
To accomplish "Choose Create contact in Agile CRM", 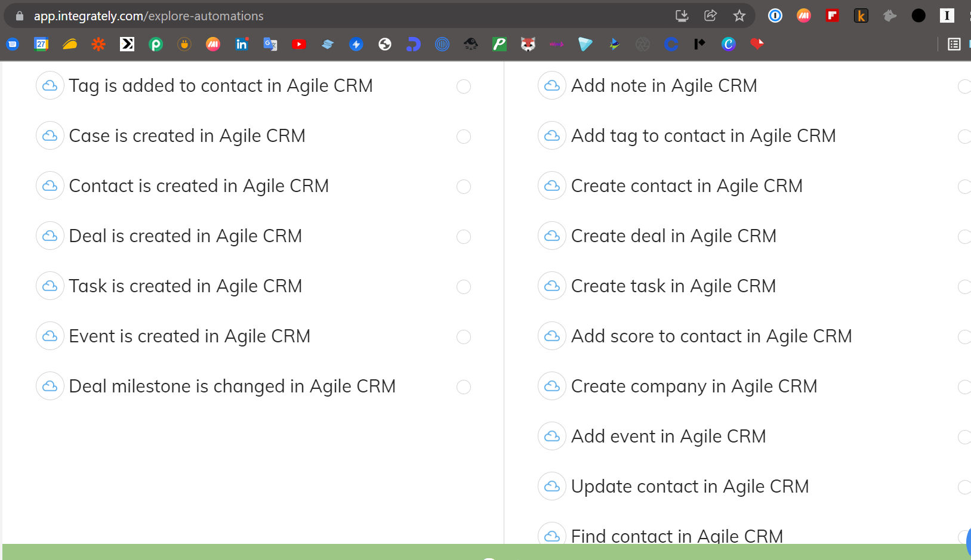I will [686, 186].
